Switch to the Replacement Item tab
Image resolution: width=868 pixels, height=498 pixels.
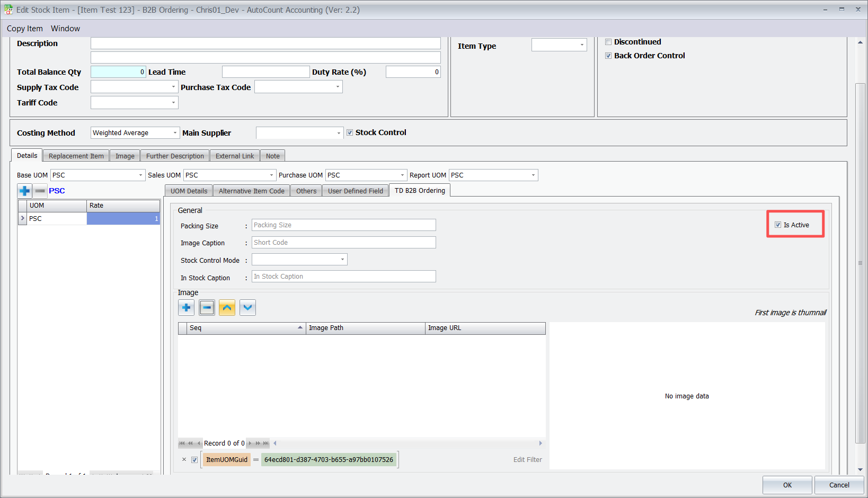tap(76, 156)
